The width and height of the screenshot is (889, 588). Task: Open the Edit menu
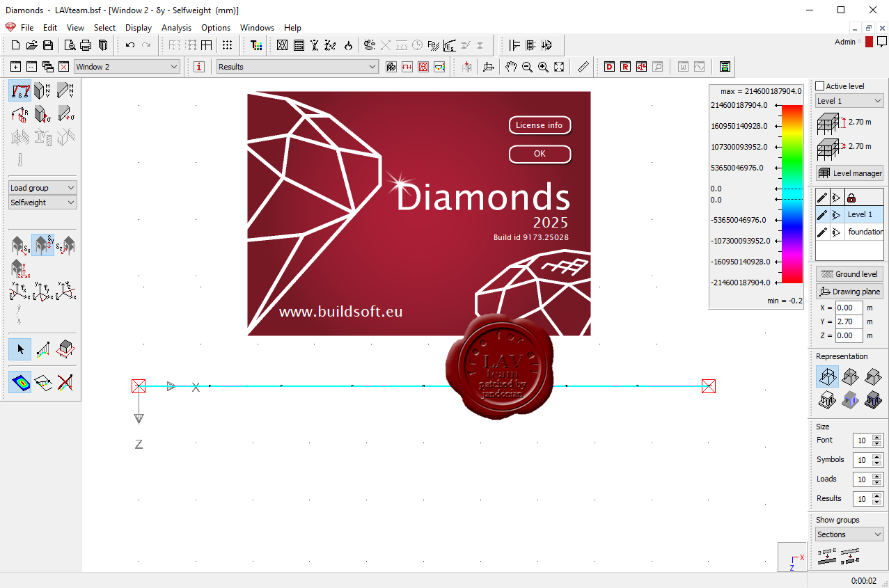(50, 28)
